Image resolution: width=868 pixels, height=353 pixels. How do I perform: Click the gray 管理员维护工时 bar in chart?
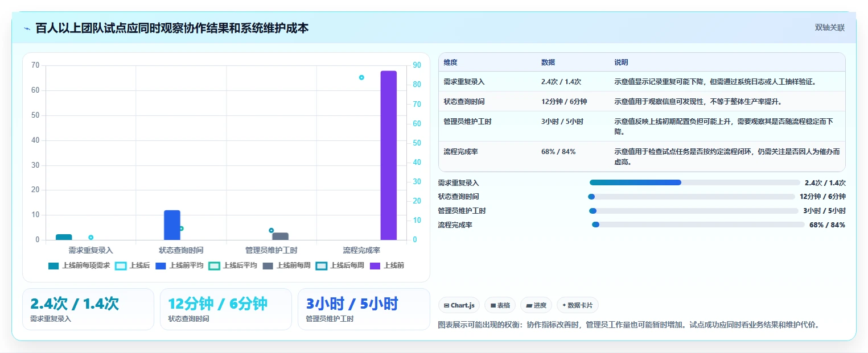point(281,236)
